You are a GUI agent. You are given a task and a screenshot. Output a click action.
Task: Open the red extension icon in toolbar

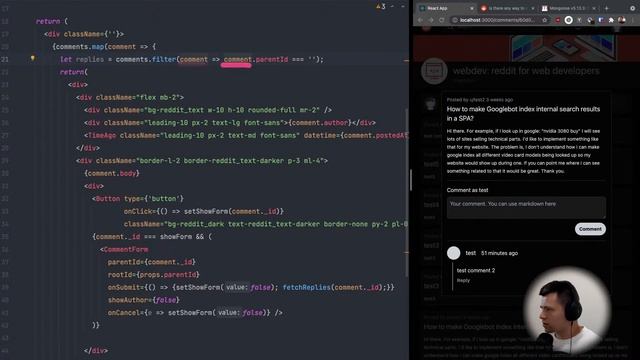pyautogui.click(x=558, y=20)
